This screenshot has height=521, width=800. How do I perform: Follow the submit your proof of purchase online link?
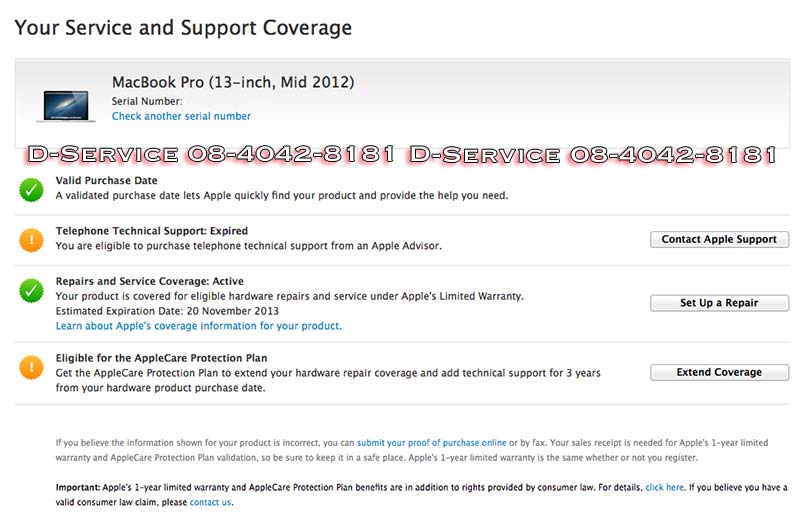tap(431, 442)
